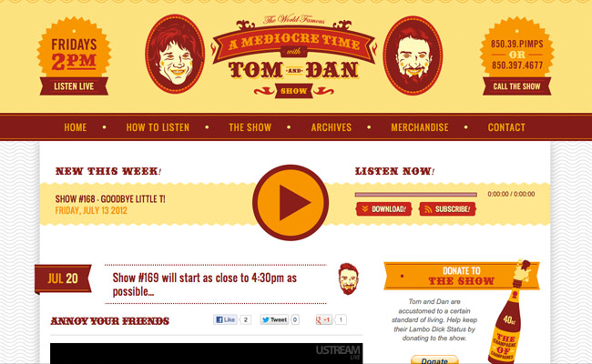
Task: Click the Donate button under Donate to the Show
Action: click(x=434, y=360)
